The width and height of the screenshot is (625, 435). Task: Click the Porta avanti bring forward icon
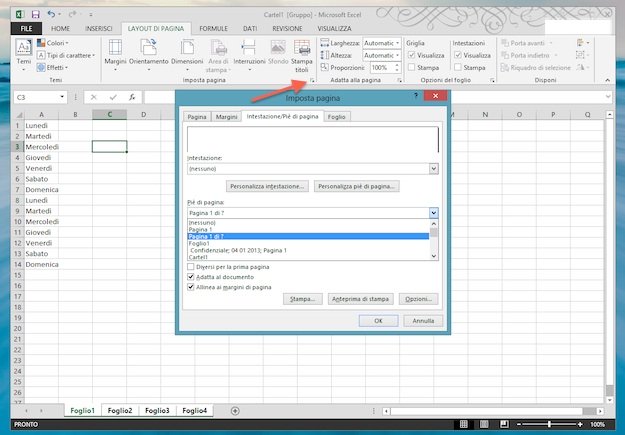click(x=505, y=43)
